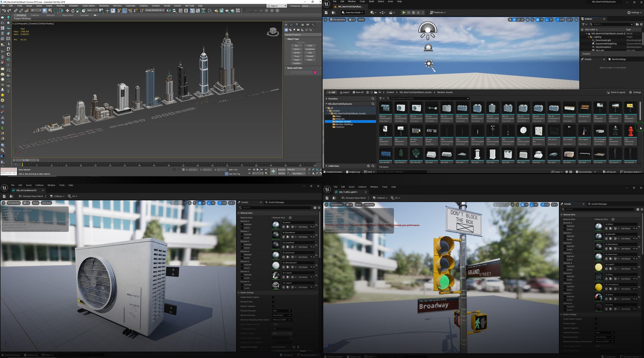This screenshot has height=358, width=644.
Task: Expand the Favorites section in Content Browser
Action: click(x=326, y=99)
